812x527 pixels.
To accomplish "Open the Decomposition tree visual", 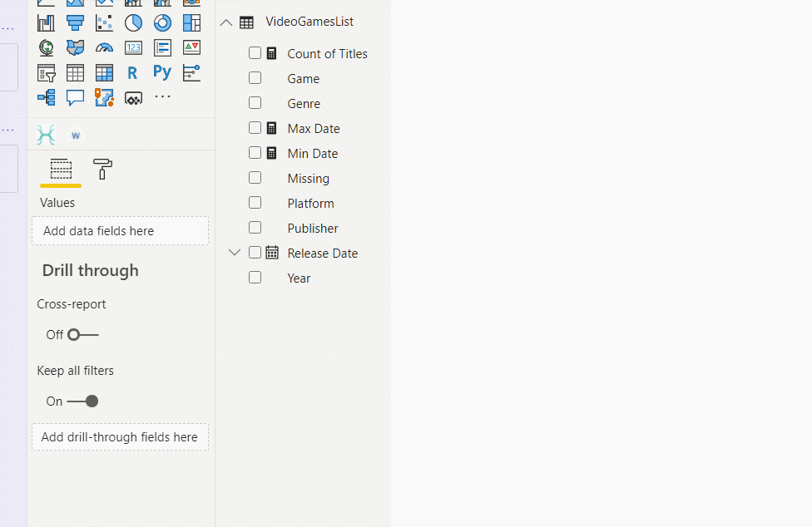I will (x=46, y=97).
